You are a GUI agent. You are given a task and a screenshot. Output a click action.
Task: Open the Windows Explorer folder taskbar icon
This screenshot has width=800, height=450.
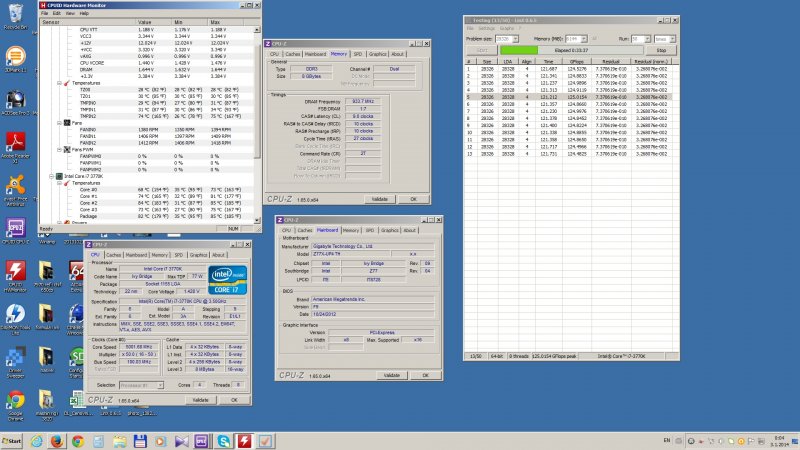pos(119,441)
